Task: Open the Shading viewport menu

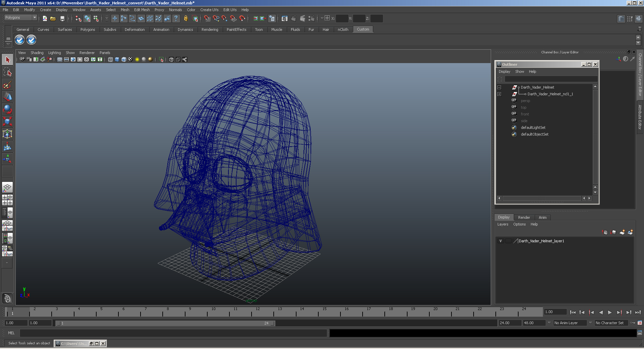Action: pos(37,53)
